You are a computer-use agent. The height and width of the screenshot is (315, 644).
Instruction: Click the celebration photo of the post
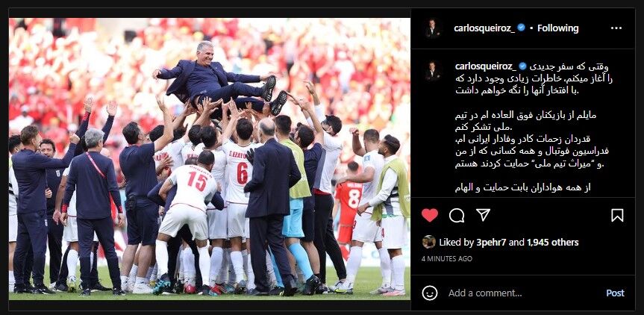click(210, 159)
